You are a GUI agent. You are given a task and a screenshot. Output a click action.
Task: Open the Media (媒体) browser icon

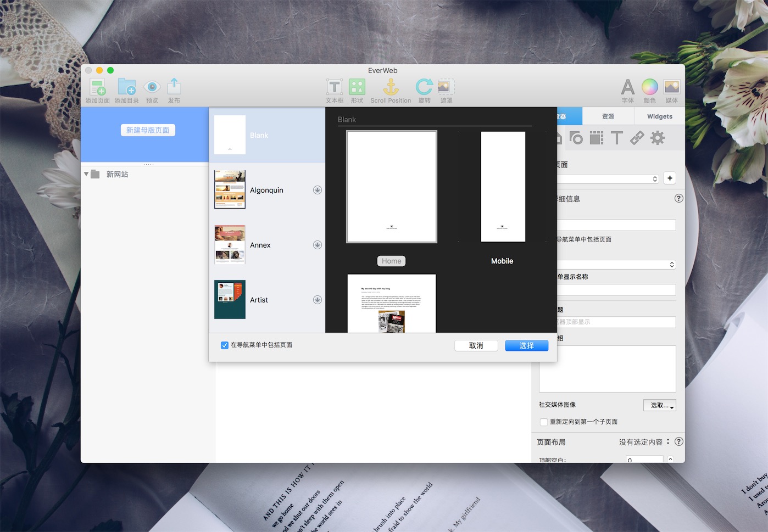(x=672, y=87)
